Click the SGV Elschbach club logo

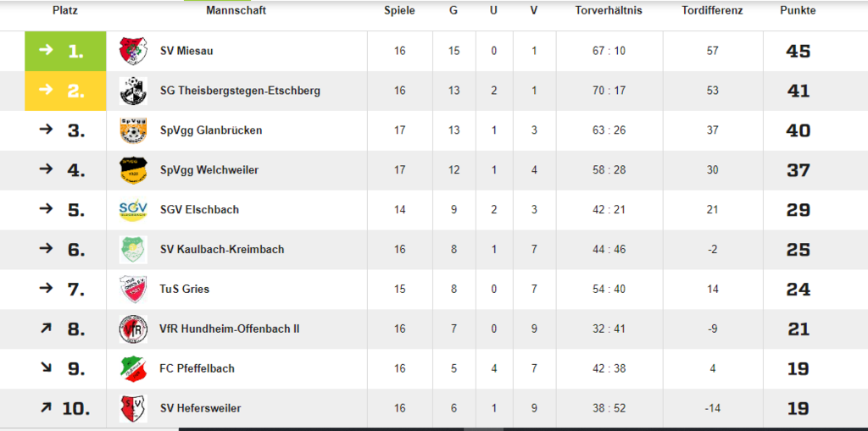pyautogui.click(x=133, y=210)
